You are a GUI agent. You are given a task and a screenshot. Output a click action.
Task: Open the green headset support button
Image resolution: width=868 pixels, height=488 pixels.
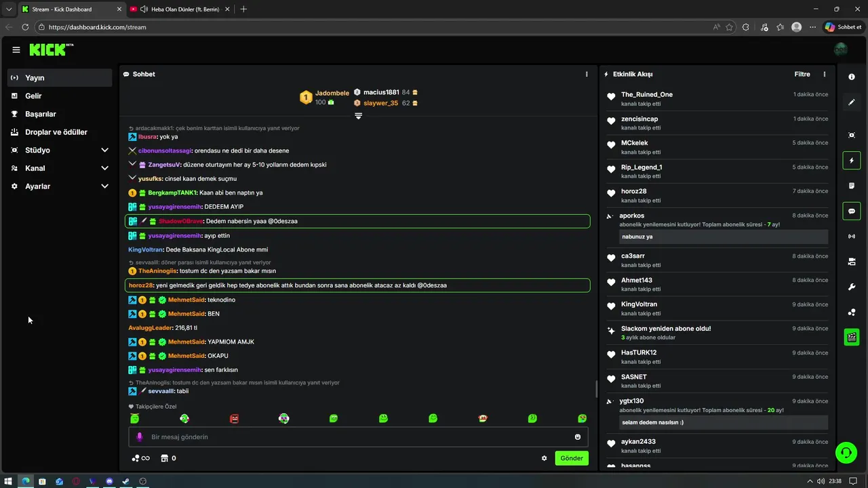(846, 452)
